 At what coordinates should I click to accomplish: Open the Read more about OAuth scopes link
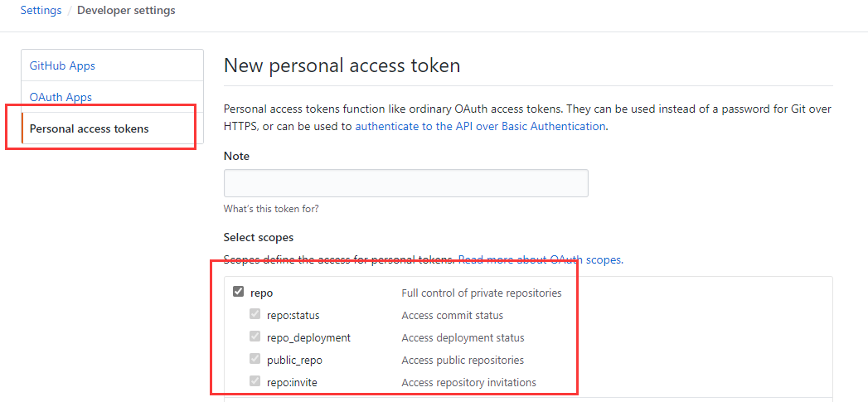pyautogui.click(x=541, y=259)
